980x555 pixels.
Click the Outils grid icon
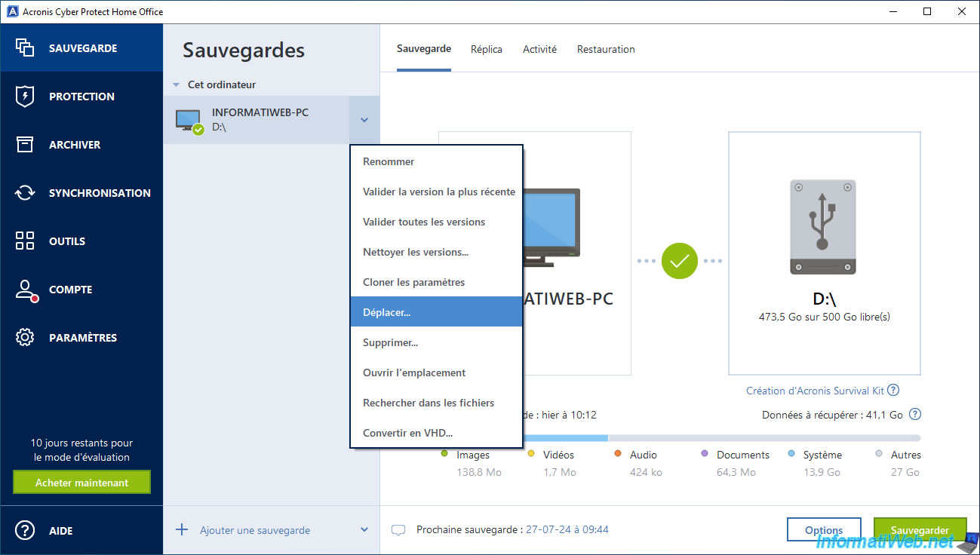25,241
